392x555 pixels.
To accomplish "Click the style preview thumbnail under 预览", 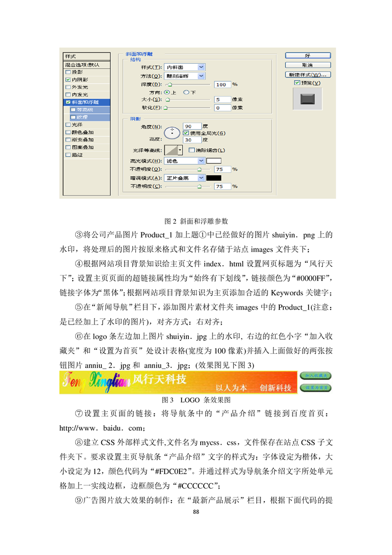I will (307, 99).
